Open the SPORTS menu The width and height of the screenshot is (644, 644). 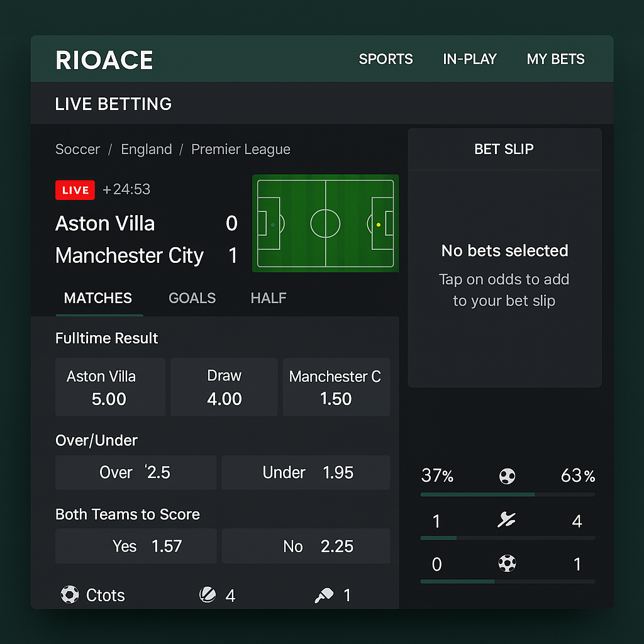pos(386,59)
